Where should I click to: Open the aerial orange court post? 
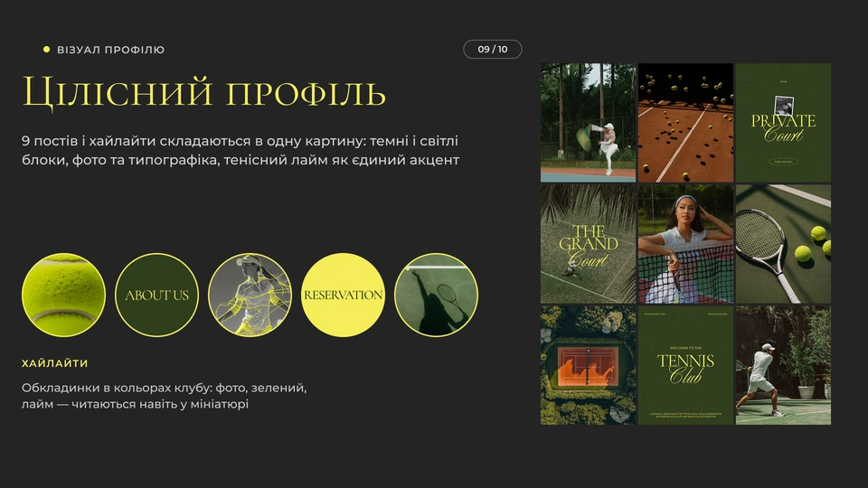coord(588,365)
